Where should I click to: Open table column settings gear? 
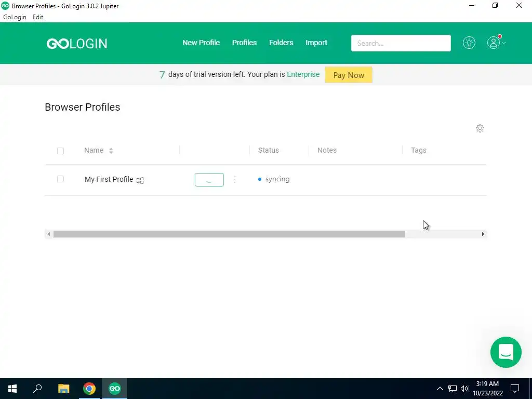coord(480,128)
